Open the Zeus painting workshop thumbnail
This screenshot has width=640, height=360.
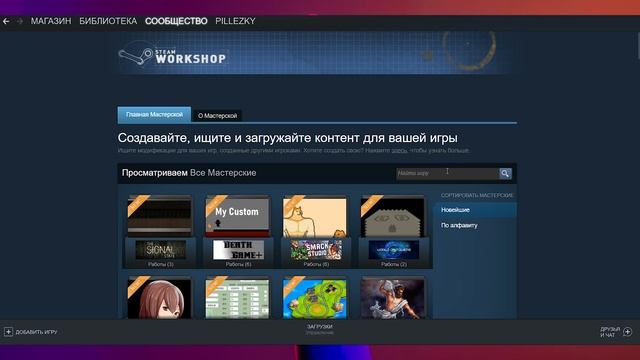click(x=392, y=298)
